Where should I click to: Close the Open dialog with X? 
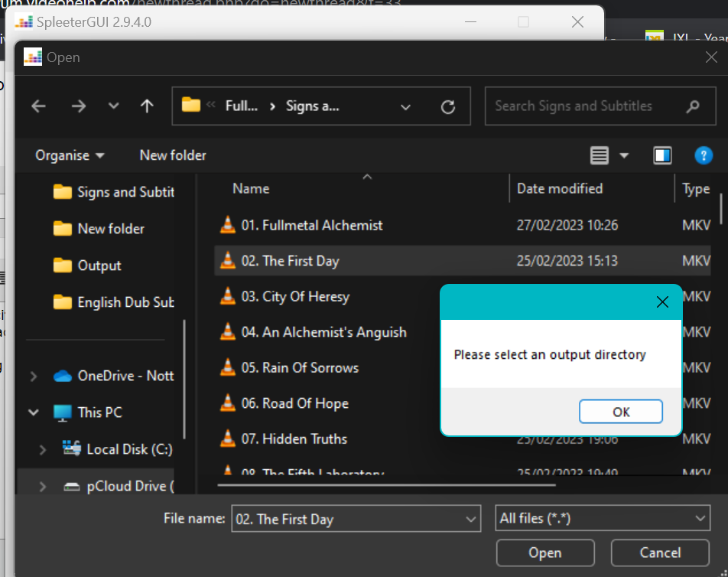click(711, 57)
